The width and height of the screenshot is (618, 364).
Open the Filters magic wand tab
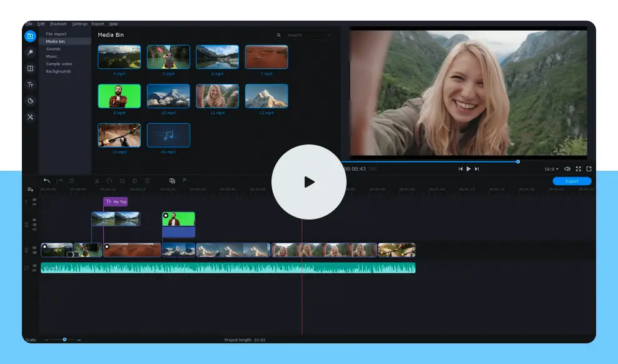31,53
